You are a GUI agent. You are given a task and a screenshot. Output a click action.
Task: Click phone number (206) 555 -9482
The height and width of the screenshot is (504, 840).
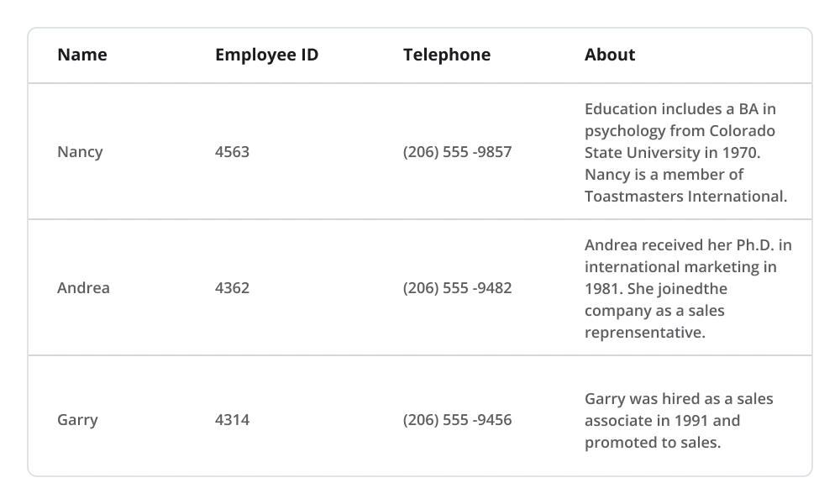[457, 288]
